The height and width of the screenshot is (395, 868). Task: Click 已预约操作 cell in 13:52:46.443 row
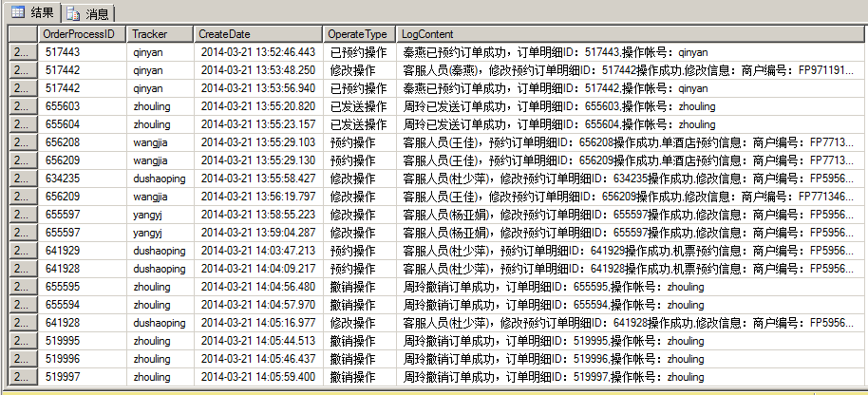click(360, 52)
